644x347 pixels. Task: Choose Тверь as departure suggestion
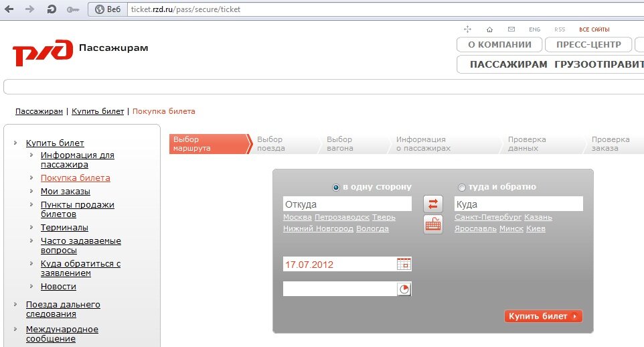coord(384,217)
